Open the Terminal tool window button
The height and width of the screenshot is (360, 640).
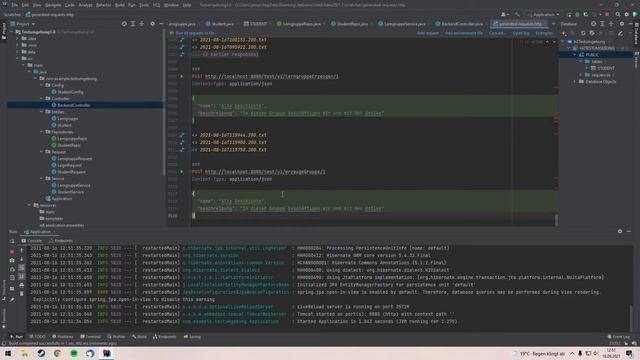(x=90, y=337)
